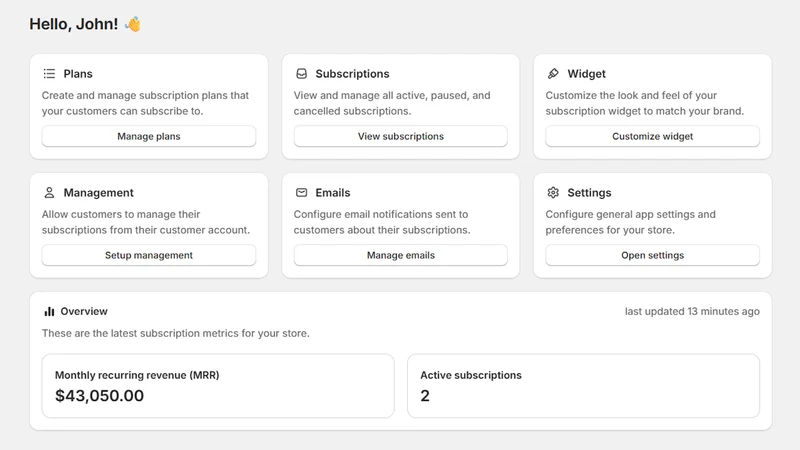The image size is (800, 450).
Task: Launch Open settings
Action: [x=653, y=255]
